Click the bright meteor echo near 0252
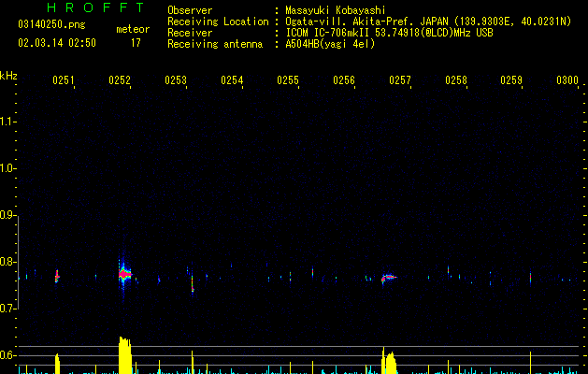The width and height of the screenshot is (588, 374). click(x=124, y=275)
